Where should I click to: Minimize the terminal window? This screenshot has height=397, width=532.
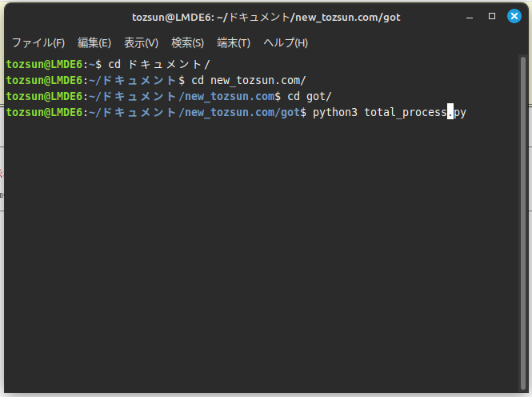(x=472, y=17)
